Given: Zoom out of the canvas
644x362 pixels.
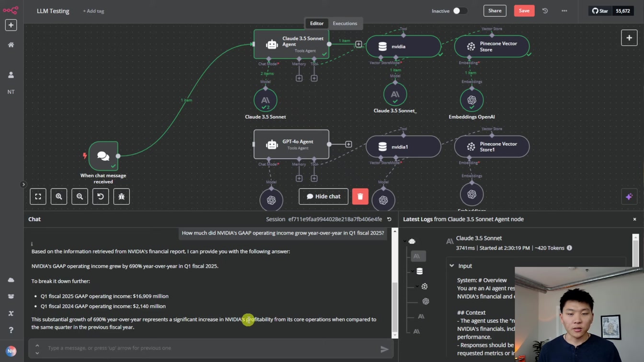Looking at the screenshot, I should tap(80, 196).
